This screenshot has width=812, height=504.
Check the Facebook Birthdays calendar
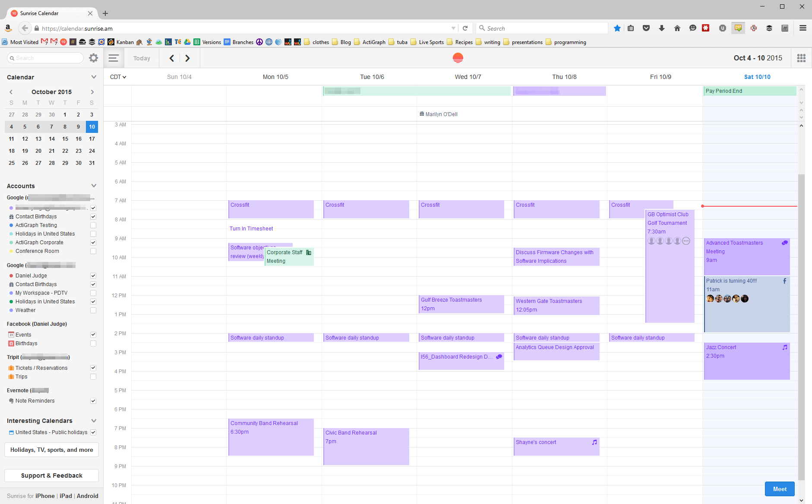93,343
